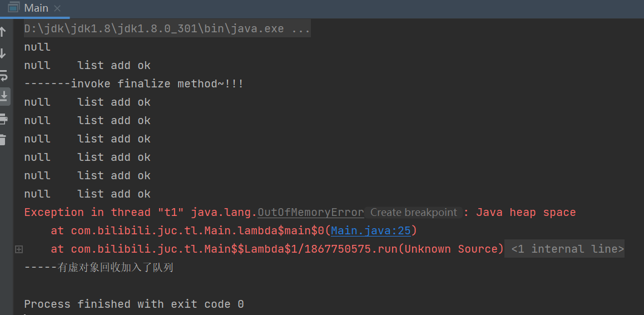Click the Create breakpoint button
The width and height of the screenshot is (644, 315).
click(x=413, y=213)
